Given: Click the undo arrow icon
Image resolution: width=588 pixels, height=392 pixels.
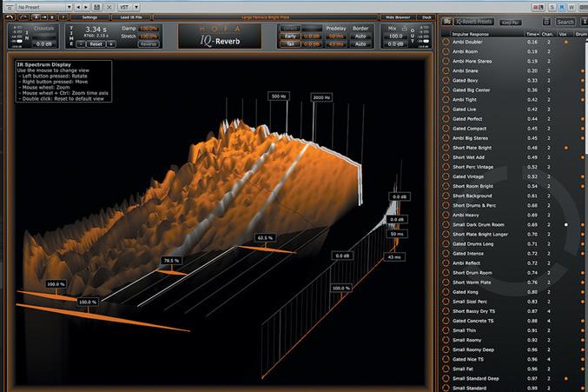Looking at the screenshot, I should [10, 17].
